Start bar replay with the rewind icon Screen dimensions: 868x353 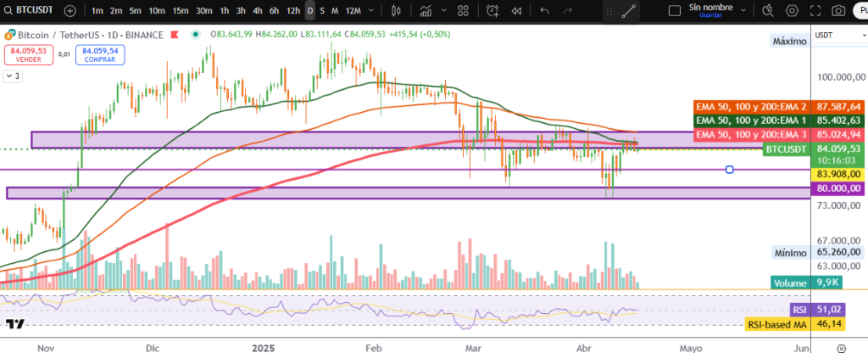(516, 10)
